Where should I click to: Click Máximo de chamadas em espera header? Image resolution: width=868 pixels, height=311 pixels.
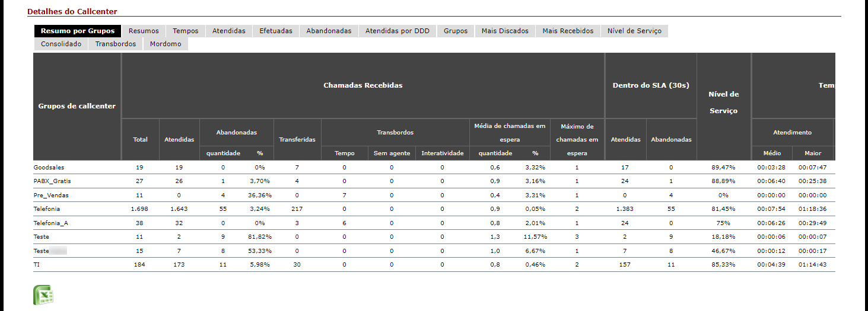pos(577,140)
